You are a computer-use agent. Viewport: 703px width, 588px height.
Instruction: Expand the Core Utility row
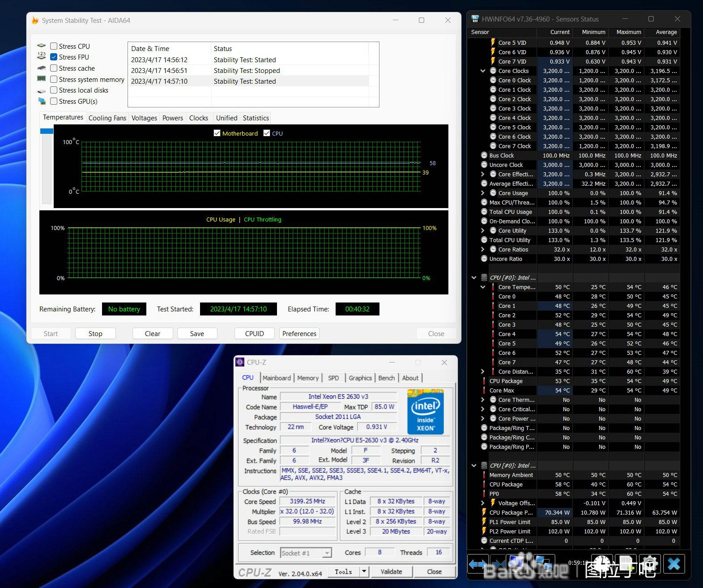483,230
